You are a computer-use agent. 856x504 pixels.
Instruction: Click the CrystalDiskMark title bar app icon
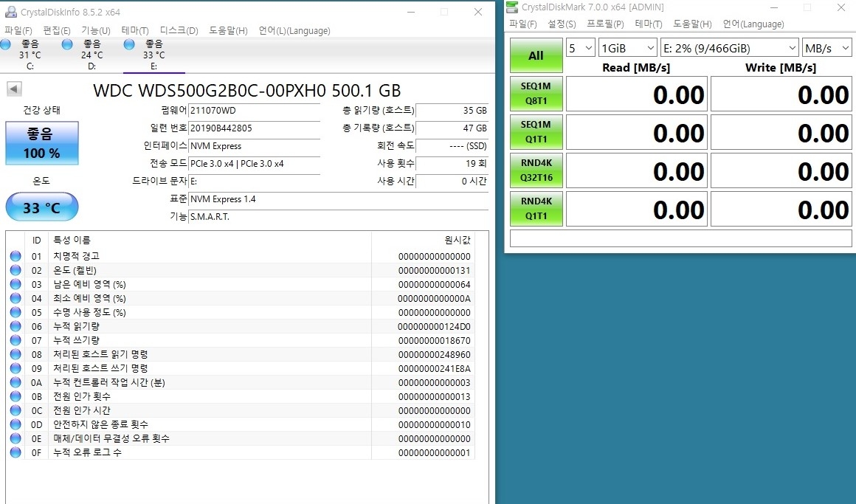point(511,7)
